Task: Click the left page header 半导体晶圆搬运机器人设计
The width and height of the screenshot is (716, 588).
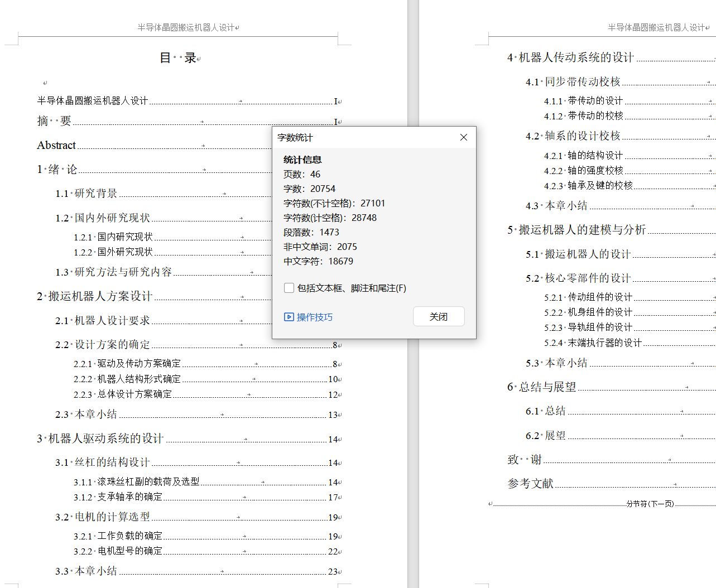Action: [x=186, y=27]
